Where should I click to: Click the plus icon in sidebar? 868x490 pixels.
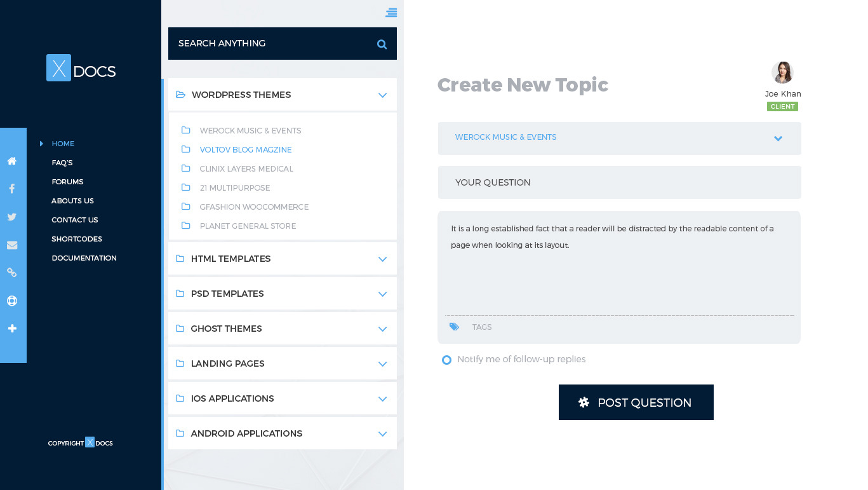pos(12,329)
